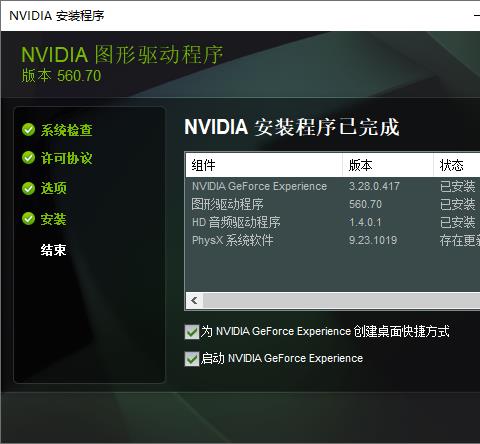Viewport: 480px width, 444px height.
Task: Click the NVIDIA 图形驱动程序 title
Action: tap(122, 55)
